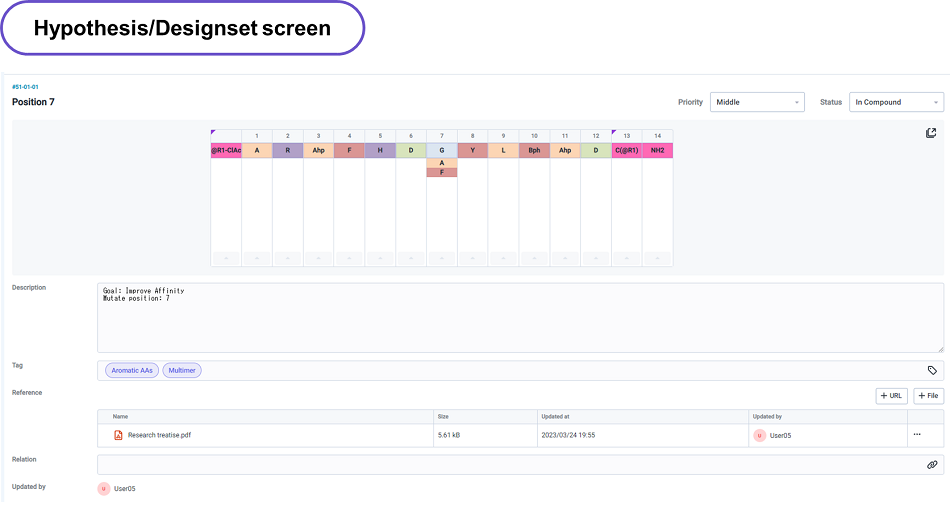The height and width of the screenshot is (512, 950).
Task: Click the open-in-new-window icon beside sequence grid
Action: pyautogui.click(x=931, y=133)
